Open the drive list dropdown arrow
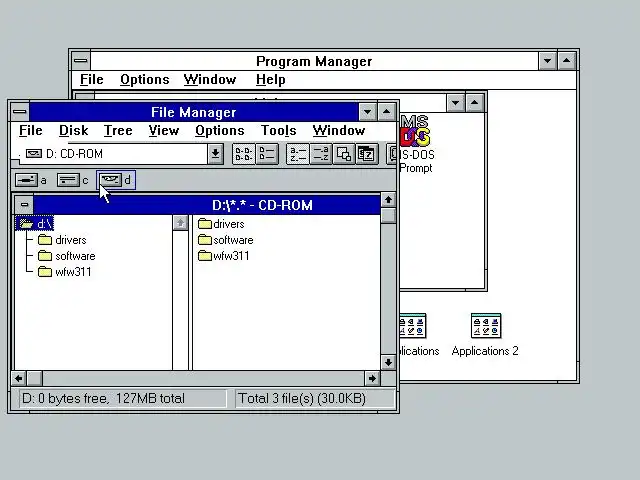640x480 pixels. (x=216, y=154)
